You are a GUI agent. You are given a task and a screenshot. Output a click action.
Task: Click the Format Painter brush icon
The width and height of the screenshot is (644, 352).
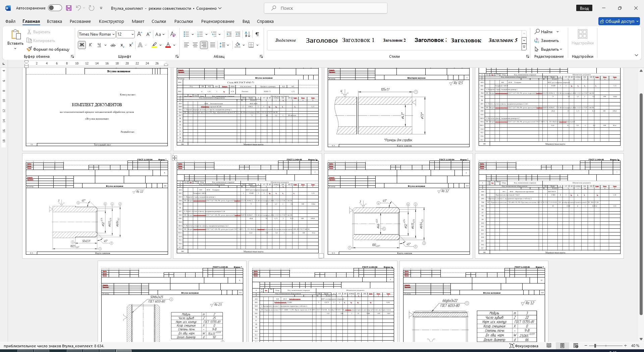30,49
